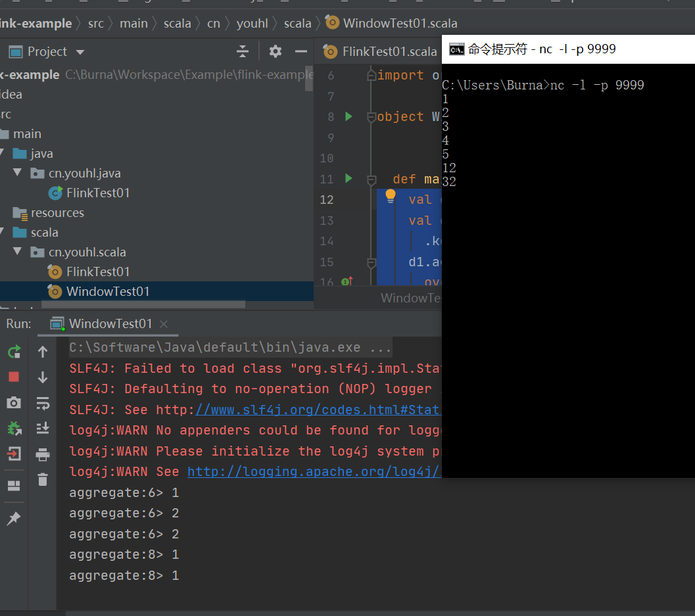This screenshot has width=695, height=616.
Task: Click override marker icon on line 16
Action: 347,281
